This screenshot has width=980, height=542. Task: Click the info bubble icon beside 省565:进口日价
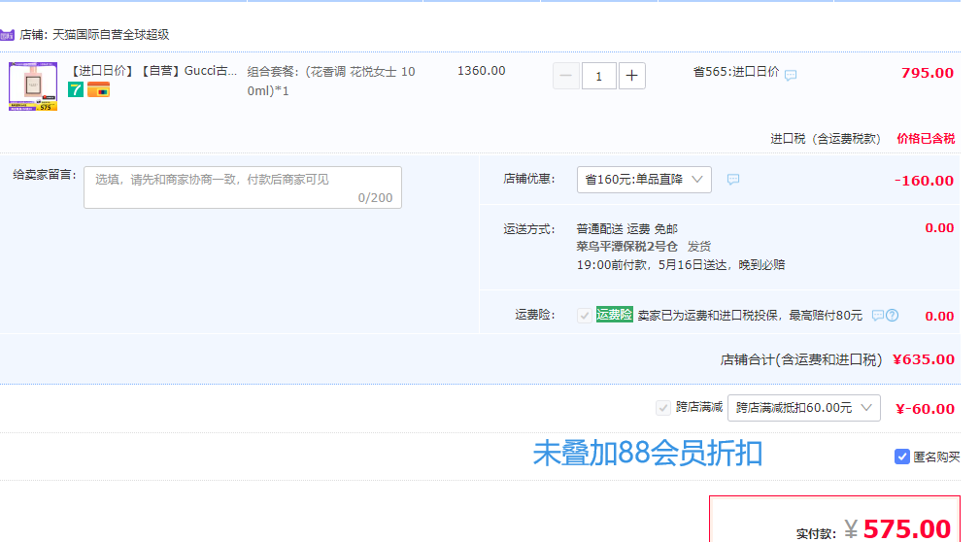point(791,75)
